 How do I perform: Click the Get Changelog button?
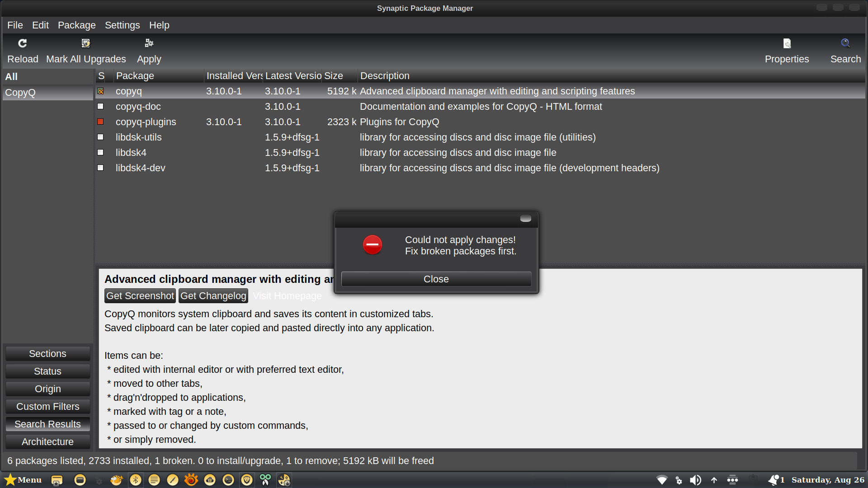213,296
